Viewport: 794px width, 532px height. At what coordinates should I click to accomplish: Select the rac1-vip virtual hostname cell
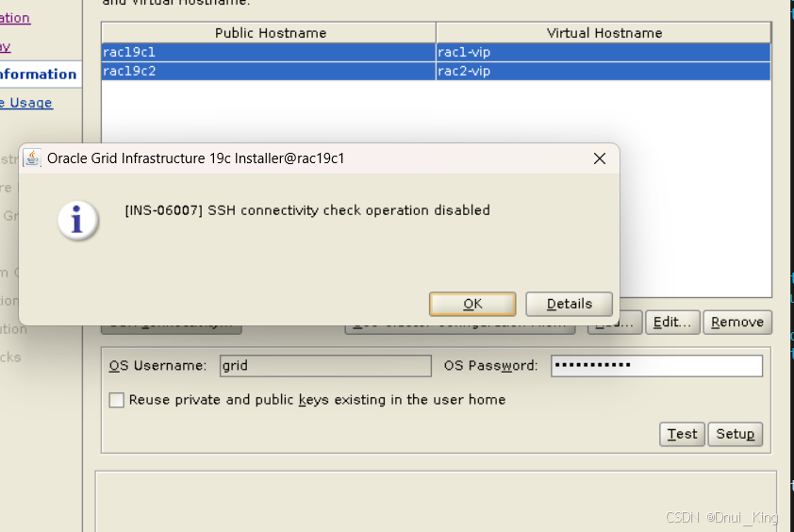[x=604, y=52]
